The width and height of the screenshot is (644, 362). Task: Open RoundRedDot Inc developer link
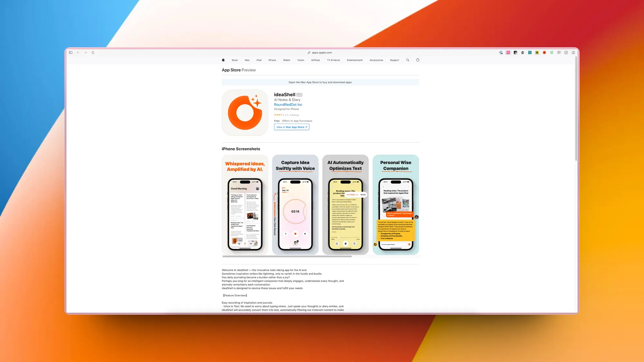[288, 105]
